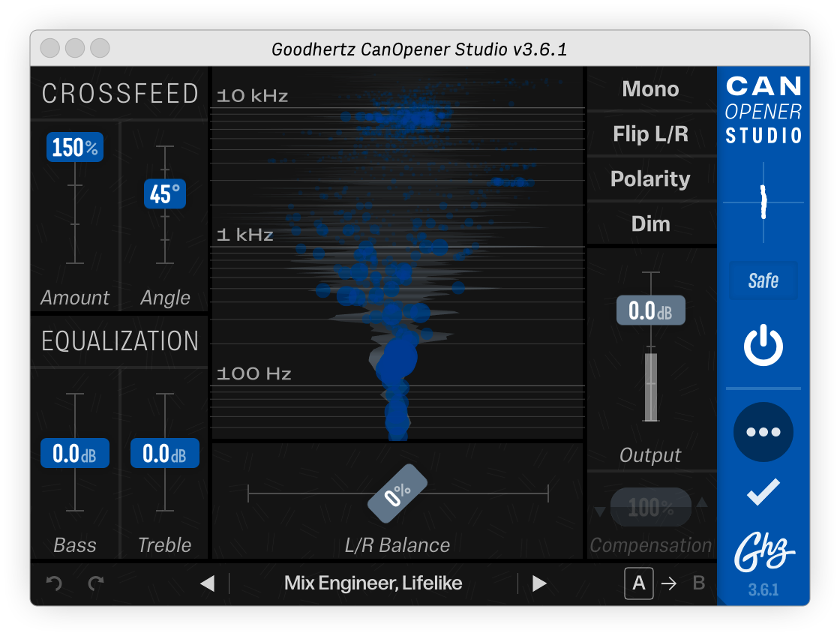
Task: Increase Compensation with up triangle
Action: [702, 502]
